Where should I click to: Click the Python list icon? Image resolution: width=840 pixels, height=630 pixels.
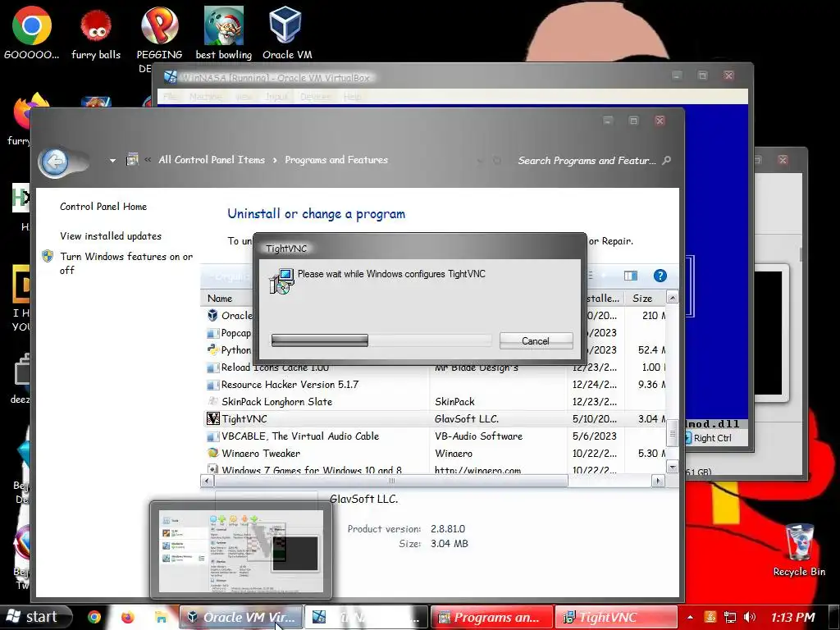pyautogui.click(x=213, y=349)
